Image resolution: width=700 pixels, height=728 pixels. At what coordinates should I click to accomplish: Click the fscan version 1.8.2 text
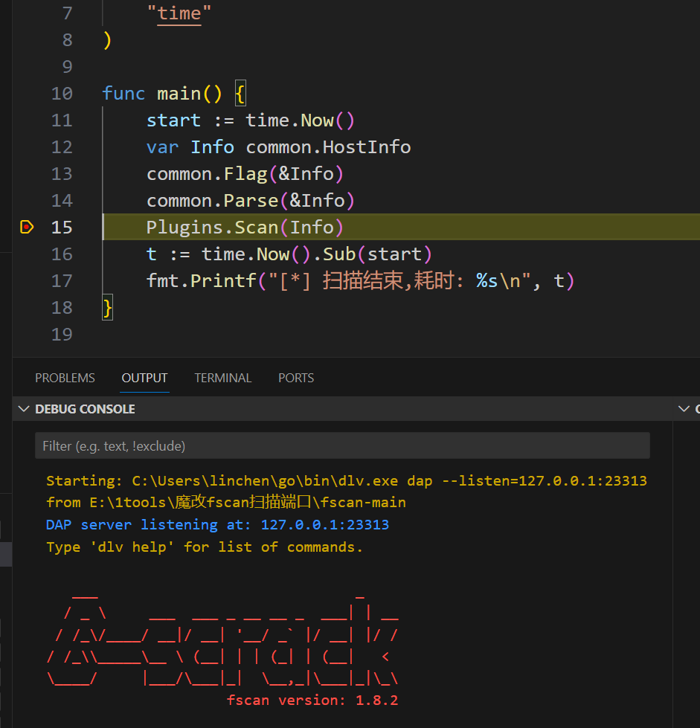click(312, 700)
